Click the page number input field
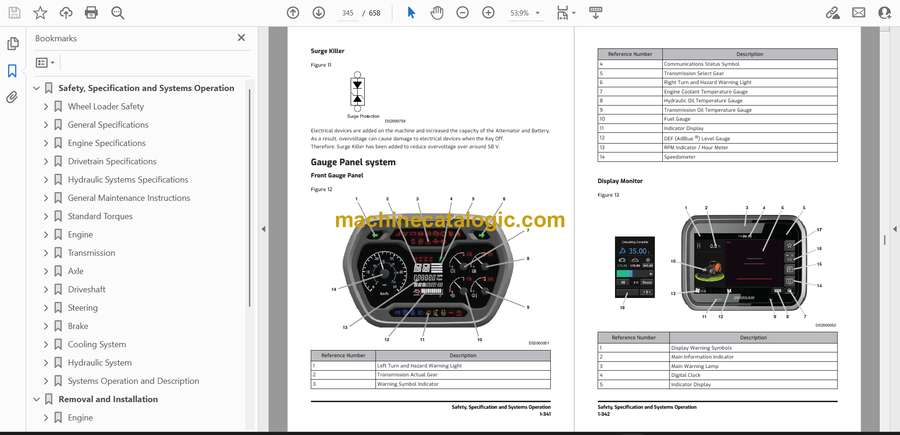 click(x=348, y=13)
